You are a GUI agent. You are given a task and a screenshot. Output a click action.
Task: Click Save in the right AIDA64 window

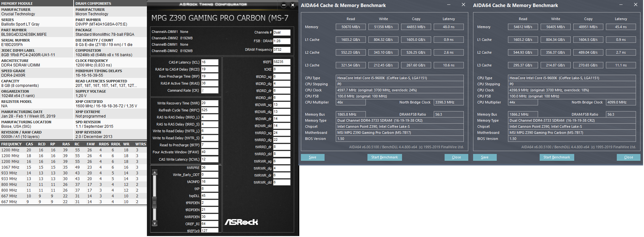[485, 157]
